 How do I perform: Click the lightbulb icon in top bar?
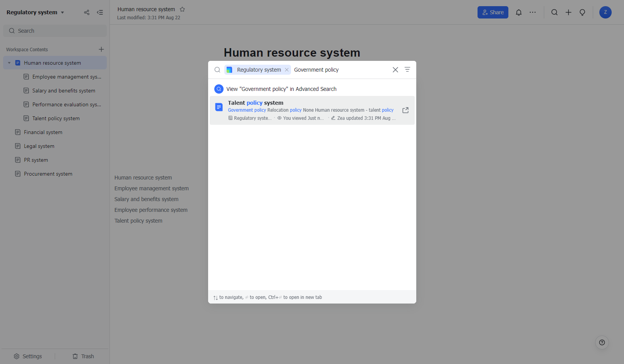pyautogui.click(x=582, y=12)
